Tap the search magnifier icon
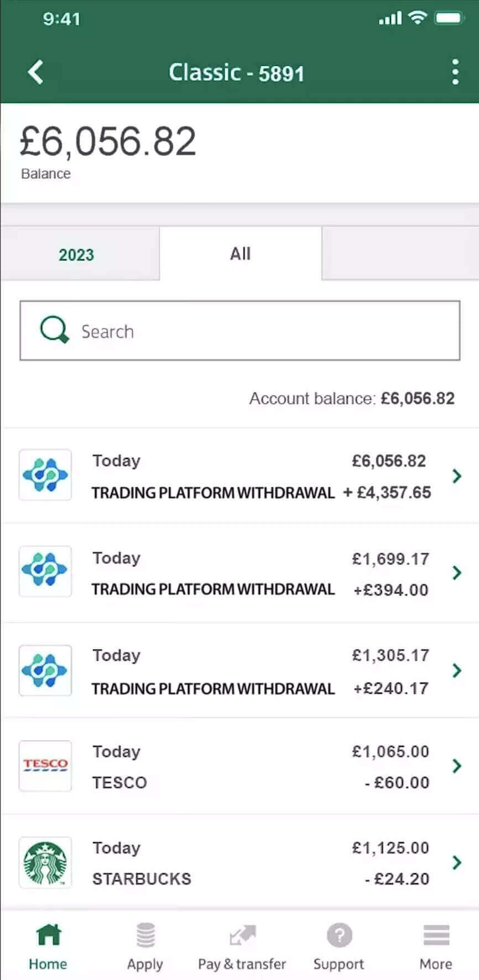479x980 pixels. pyautogui.click(x=54, y=330)
